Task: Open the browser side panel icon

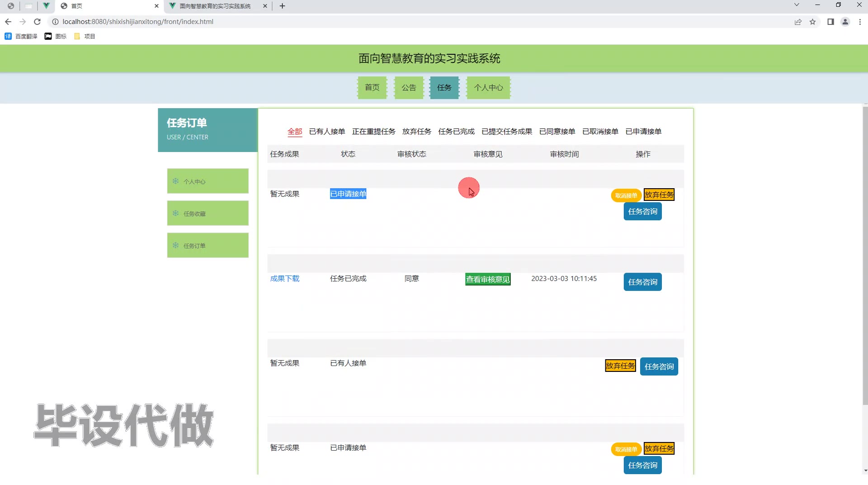Action: (830, 22)
